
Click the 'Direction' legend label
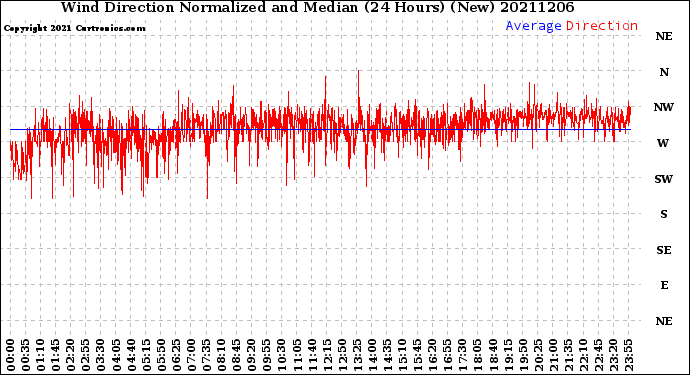click(602, 26)
